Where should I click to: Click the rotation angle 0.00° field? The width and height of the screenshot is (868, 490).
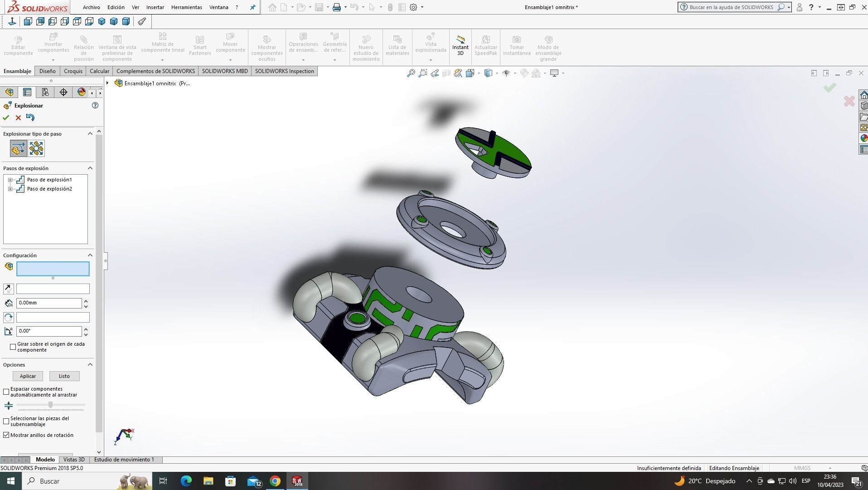pos(49,331)
